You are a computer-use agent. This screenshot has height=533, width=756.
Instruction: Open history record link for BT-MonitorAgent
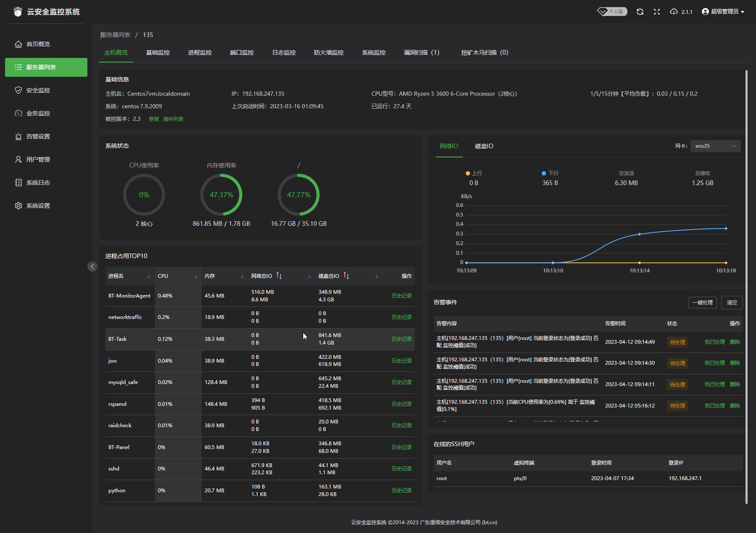pyautogui.click(x=401, y=296)
